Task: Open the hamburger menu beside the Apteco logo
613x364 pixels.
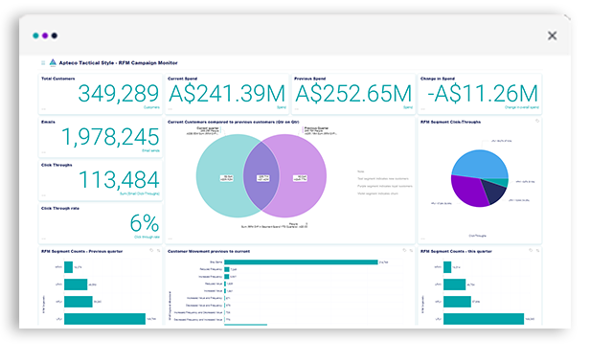Action: coord(43,63)
